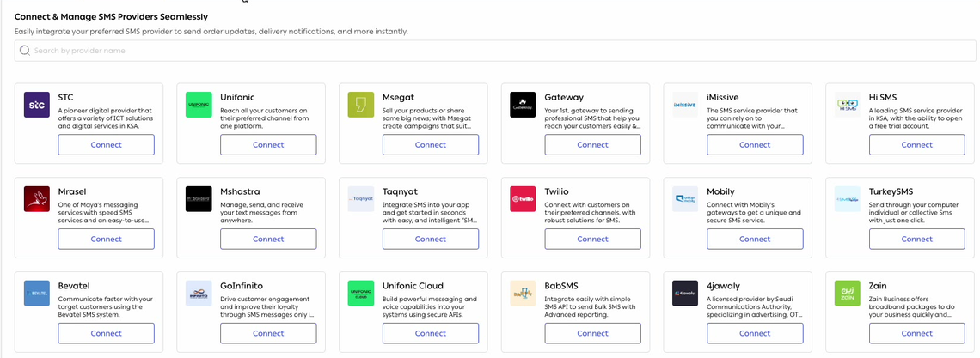Viewport: 980px width, 358px height.
Task: Click the Unifonic Cloud card title text
Action: (x=413, y=286)
